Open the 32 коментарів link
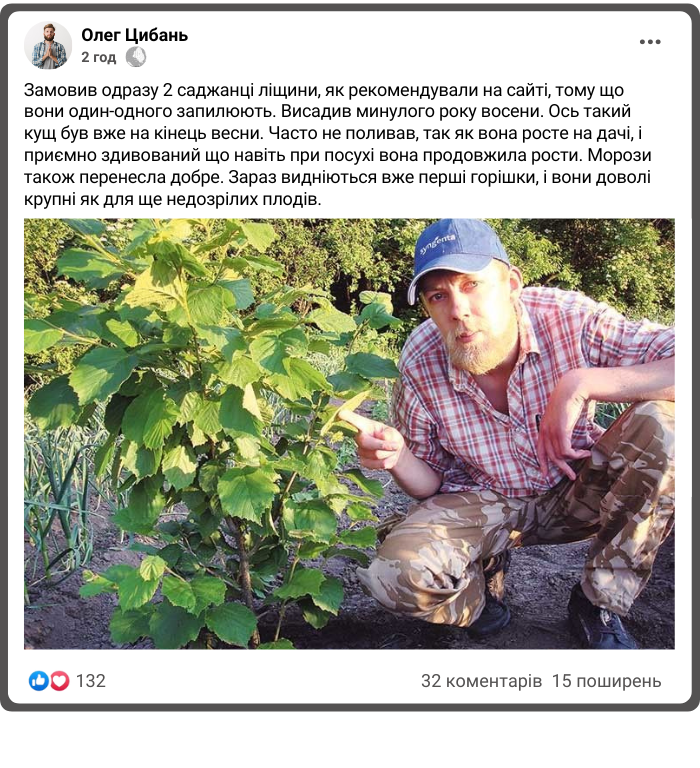 click(482, 681)
